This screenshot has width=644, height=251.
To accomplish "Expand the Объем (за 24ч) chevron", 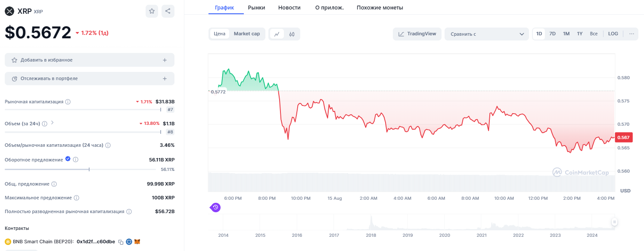I will pos(52,123).
